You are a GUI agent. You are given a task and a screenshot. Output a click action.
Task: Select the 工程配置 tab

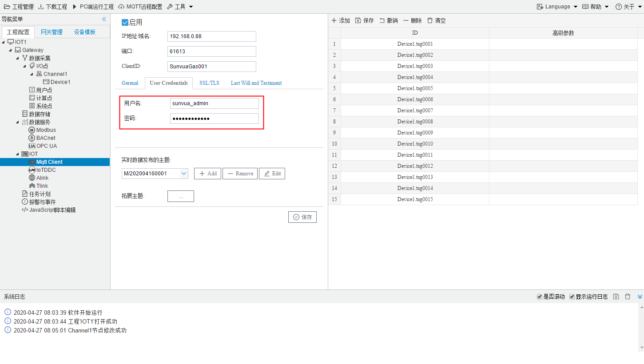(x=18, y=32)
